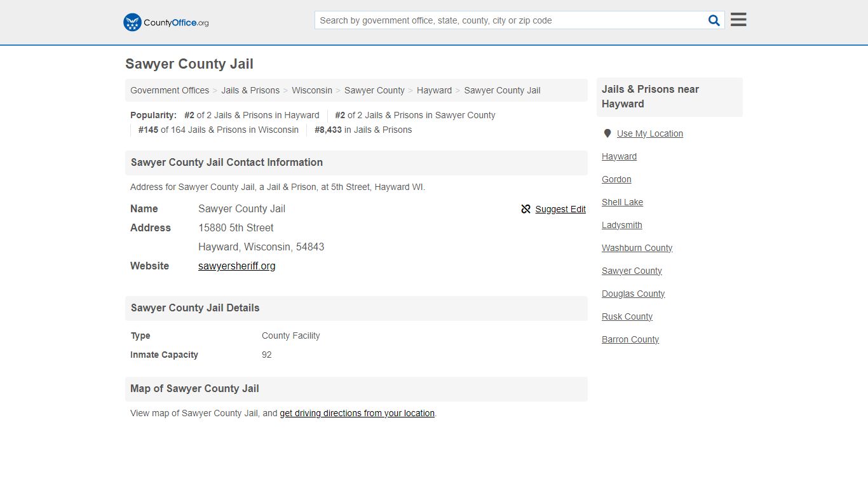Screen dimensions: 868x488
Task: Visit the sawyersheriff.org website link
Action: click(237, 266)
